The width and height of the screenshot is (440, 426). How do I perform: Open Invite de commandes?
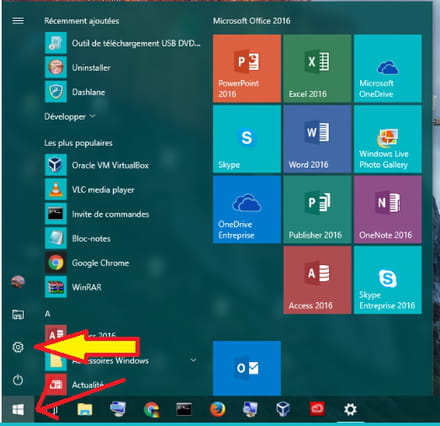(x=123, y=214)
